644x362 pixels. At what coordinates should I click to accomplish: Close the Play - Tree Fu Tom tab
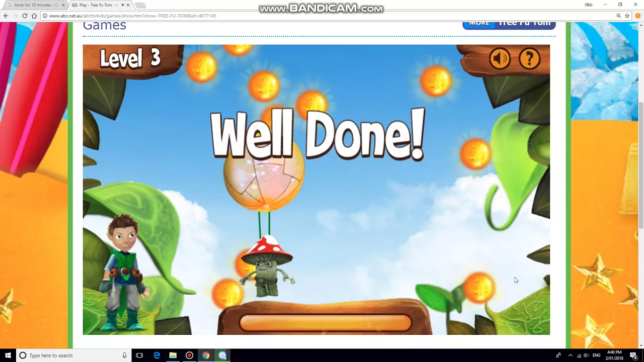pyautogui.click(x=128, y=5)
